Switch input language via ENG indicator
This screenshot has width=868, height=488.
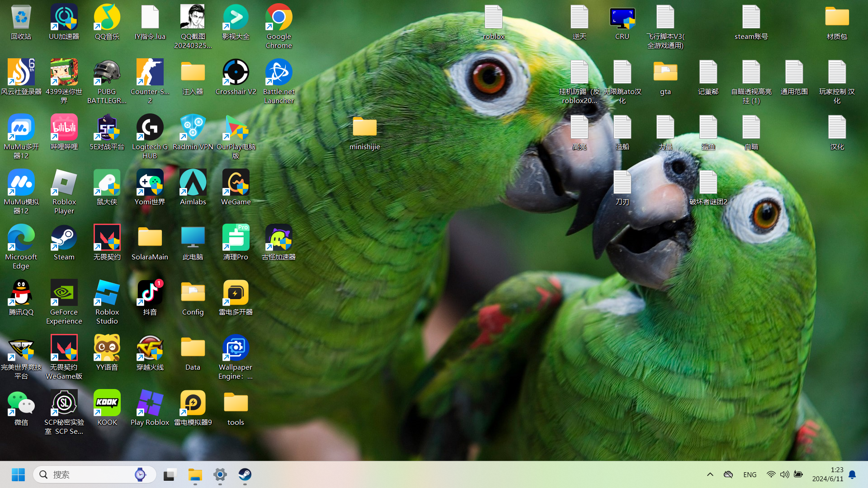pos(750,474)
